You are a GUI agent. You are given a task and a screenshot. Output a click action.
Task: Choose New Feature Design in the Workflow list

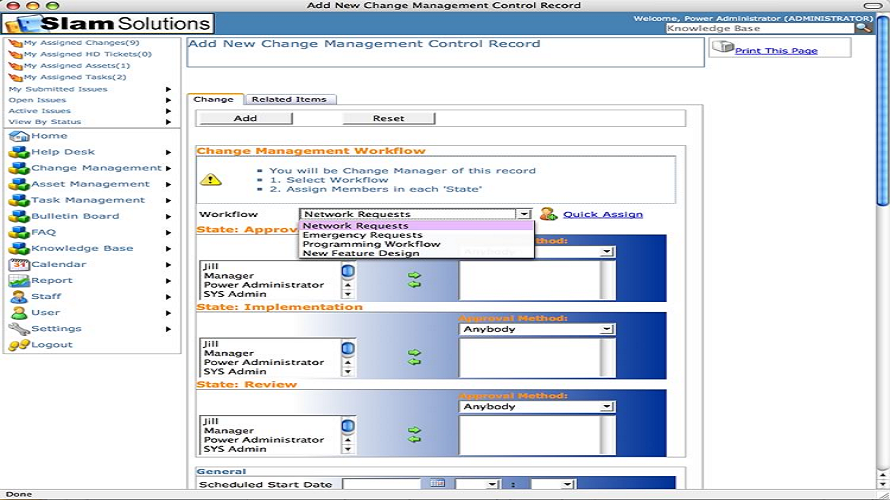pyautogui.click(x=416, y=253)
